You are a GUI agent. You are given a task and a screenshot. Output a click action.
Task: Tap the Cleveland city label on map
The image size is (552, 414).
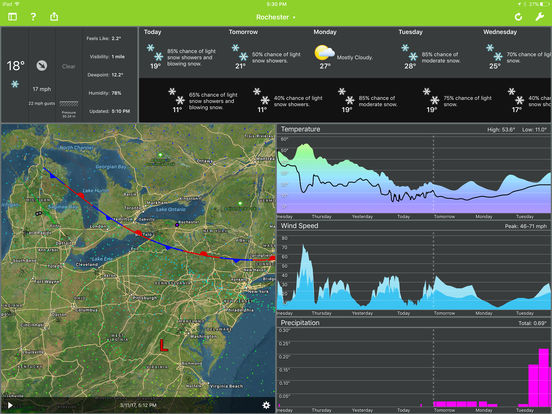tap(87, 264)
